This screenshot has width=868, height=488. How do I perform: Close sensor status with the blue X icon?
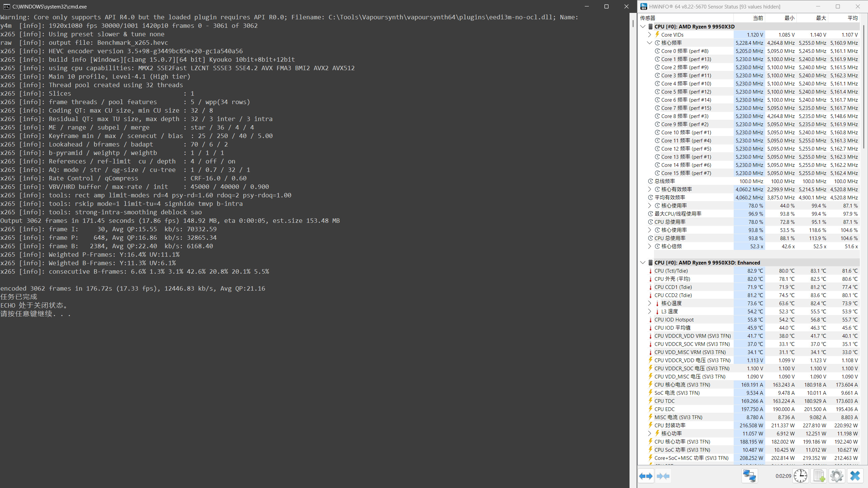pos(855,476)
